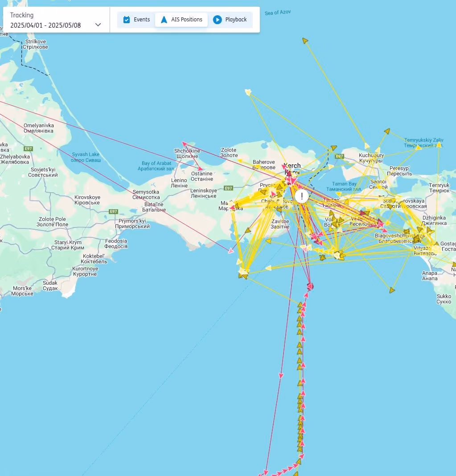Click the Mors'ke town label
Image resolution: width=456 pixels, height=476 pixels.
22,291
